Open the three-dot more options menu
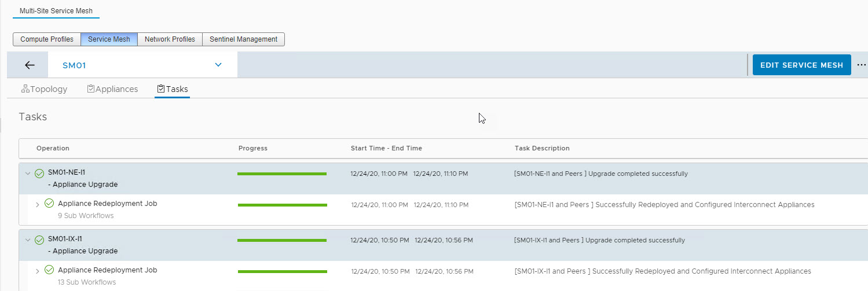Screen dimensions: 868x291 tap(861, 65)
